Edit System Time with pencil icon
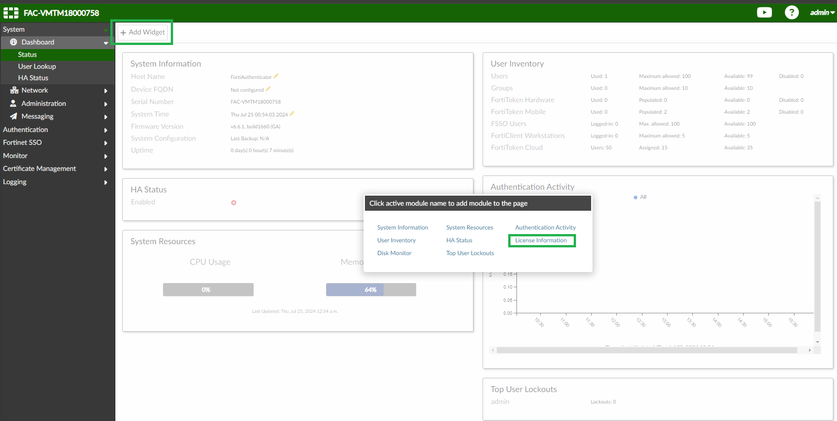 (292, 113)
